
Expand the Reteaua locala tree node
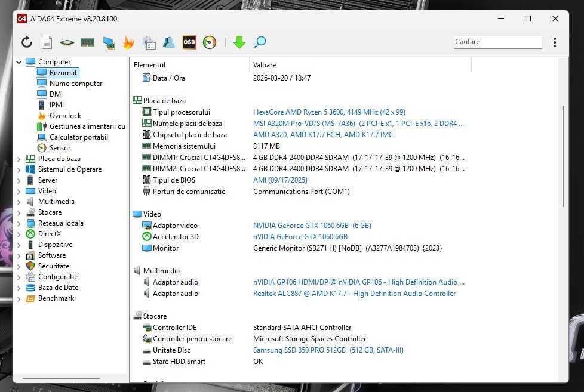tap(19, 224)
